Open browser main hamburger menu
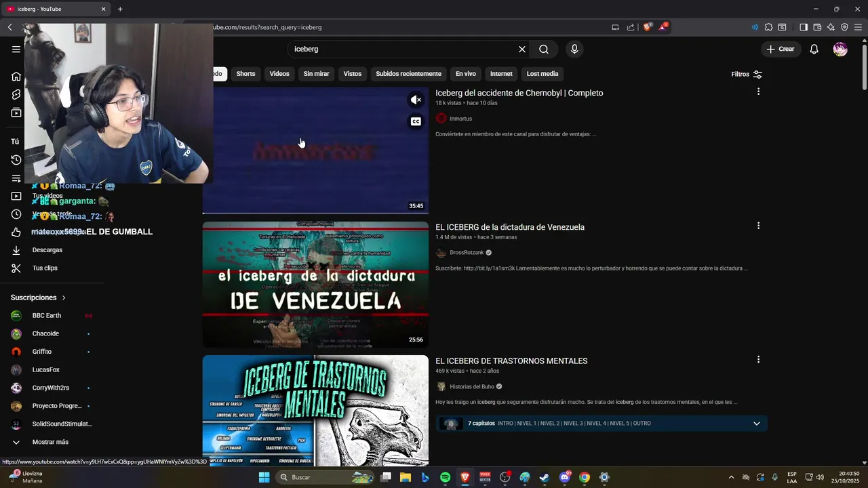The image size is (868, 488). click(859, 27)
